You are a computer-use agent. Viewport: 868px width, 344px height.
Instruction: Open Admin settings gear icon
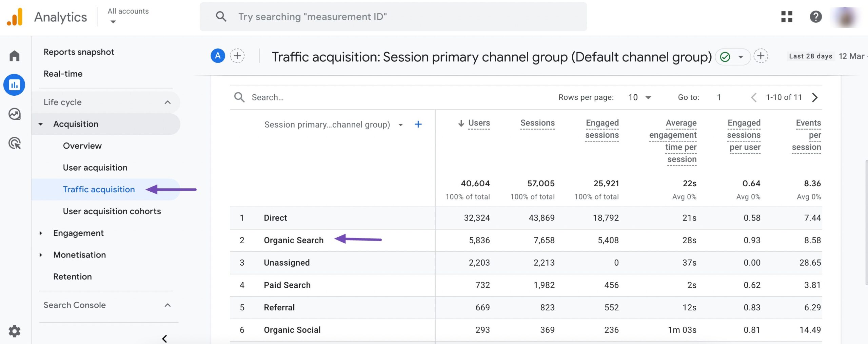coord(14,331)
